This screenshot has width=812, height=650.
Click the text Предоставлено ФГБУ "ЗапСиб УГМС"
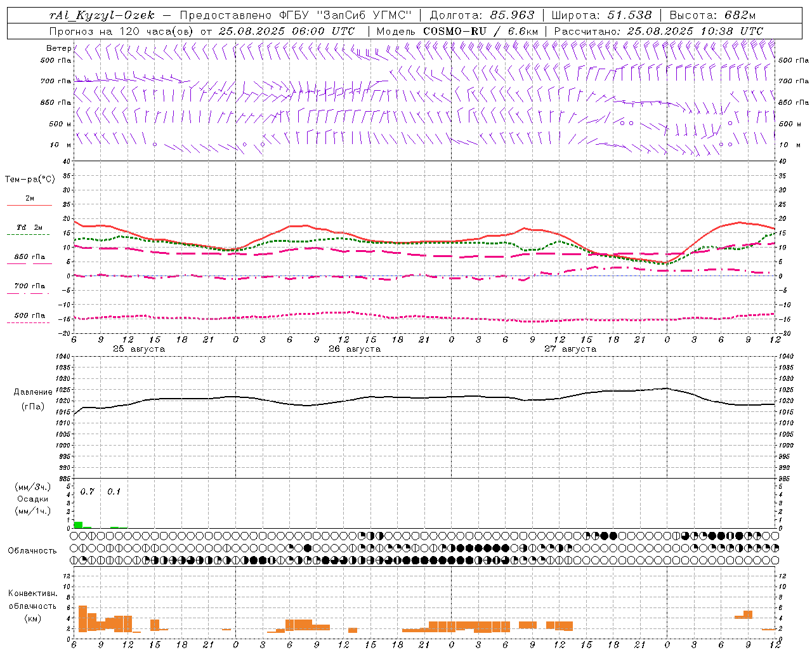[296, 15]
